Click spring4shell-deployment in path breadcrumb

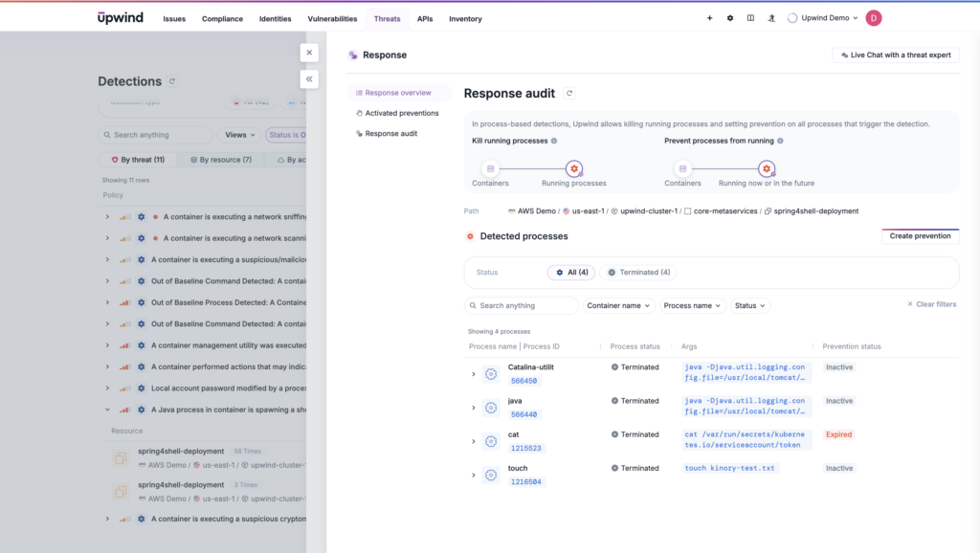click(812, 211)
